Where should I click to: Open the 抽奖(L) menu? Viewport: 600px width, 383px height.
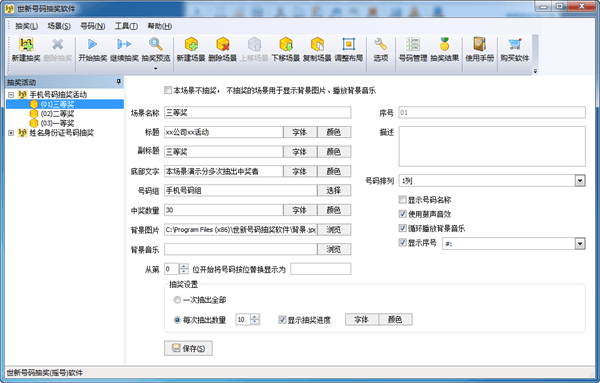tap(26, 26)
